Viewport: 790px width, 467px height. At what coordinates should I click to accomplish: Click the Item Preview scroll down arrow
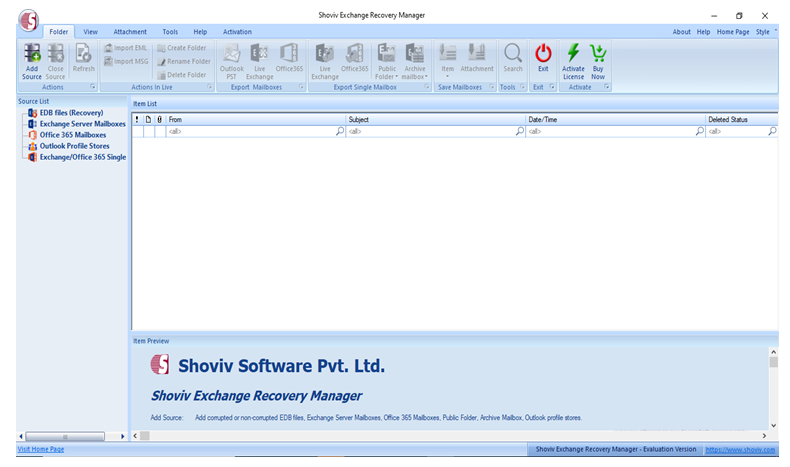[x=774, y=426]
